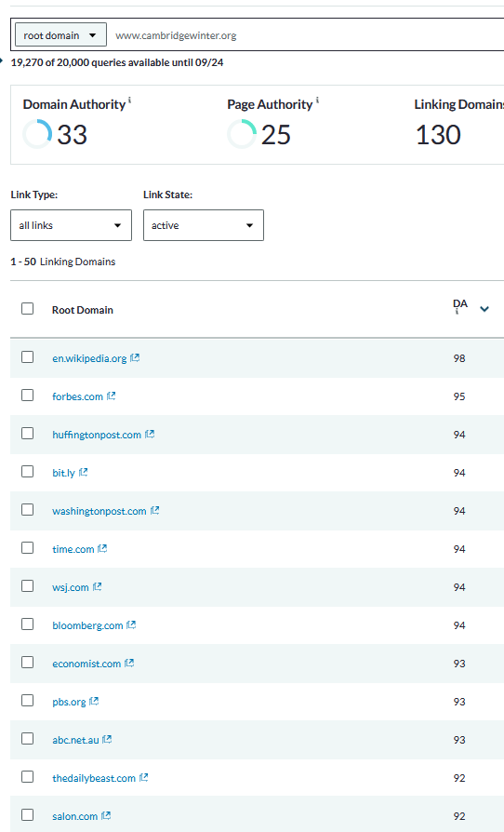Open external link icon beside wsj.com
The image size is (504, 832).
coord(97,587)
